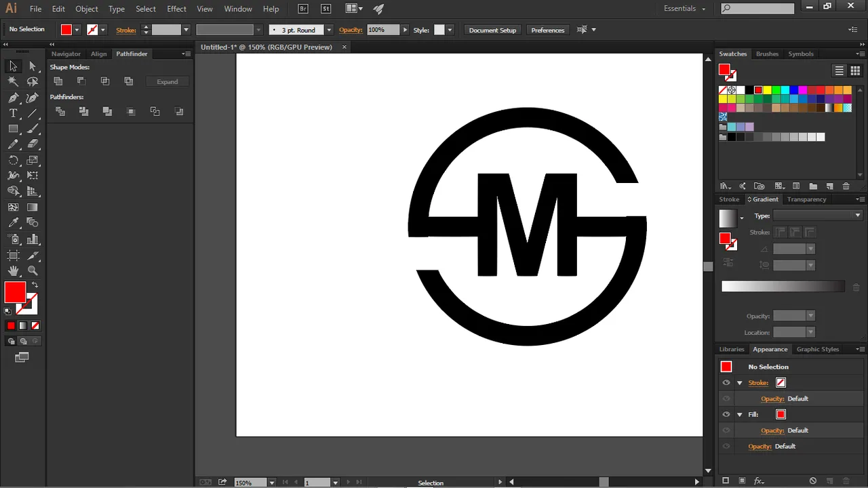868x488 pixels.
Task: Switch to the Align tab
Action: point(99,54)
